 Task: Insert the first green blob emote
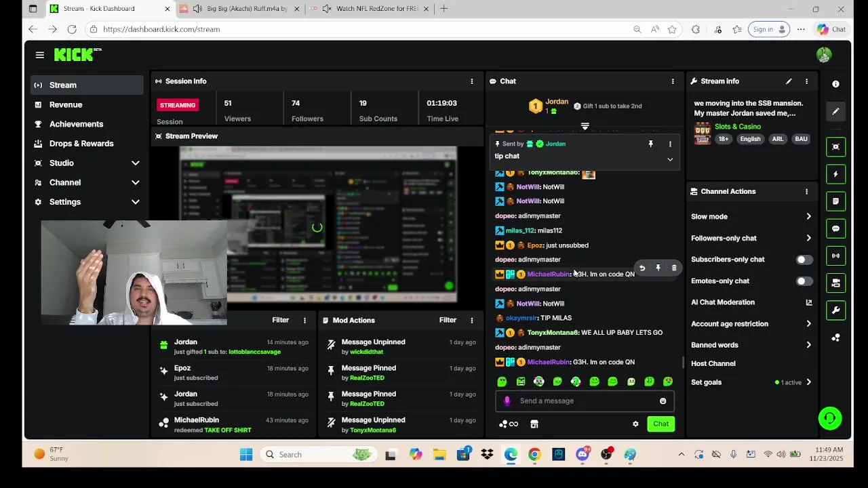pyautogui.click(x=502, y=382)
